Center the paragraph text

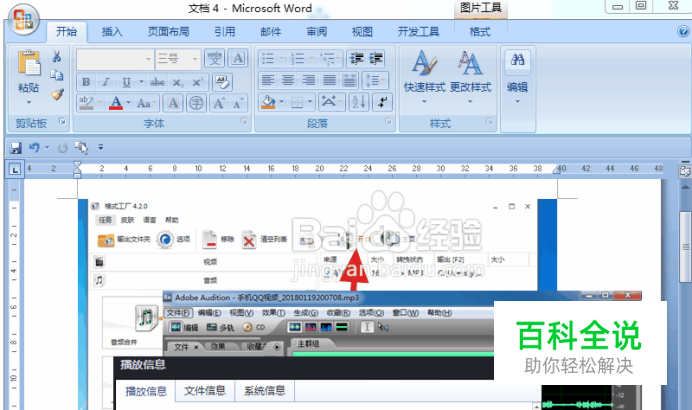pos(288,80)
